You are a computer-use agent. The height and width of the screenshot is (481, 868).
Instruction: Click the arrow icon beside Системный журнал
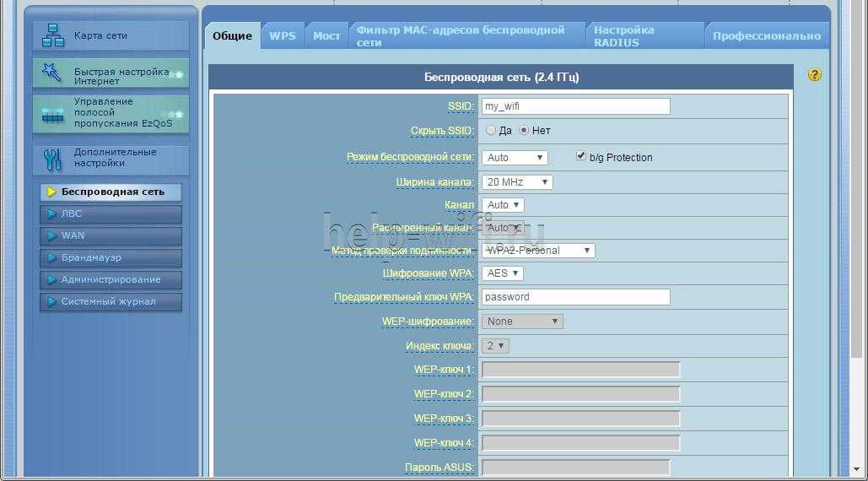pyautogui.click(x=51, y=302)
